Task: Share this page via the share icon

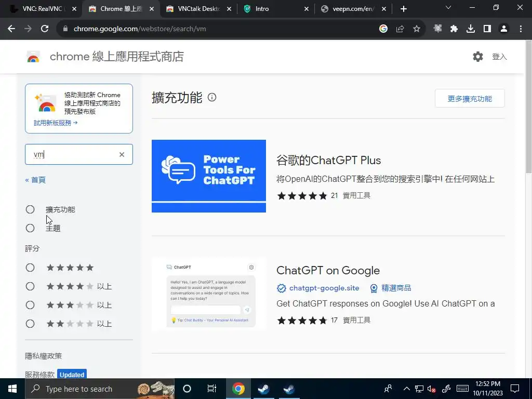Action: 400,29
